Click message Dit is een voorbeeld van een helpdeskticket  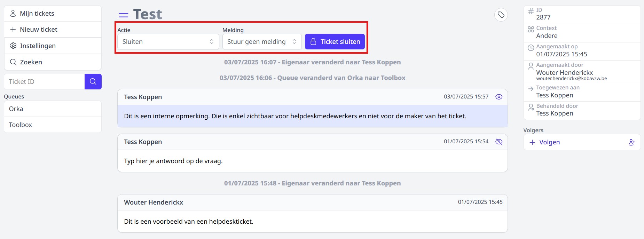[189, 222]
